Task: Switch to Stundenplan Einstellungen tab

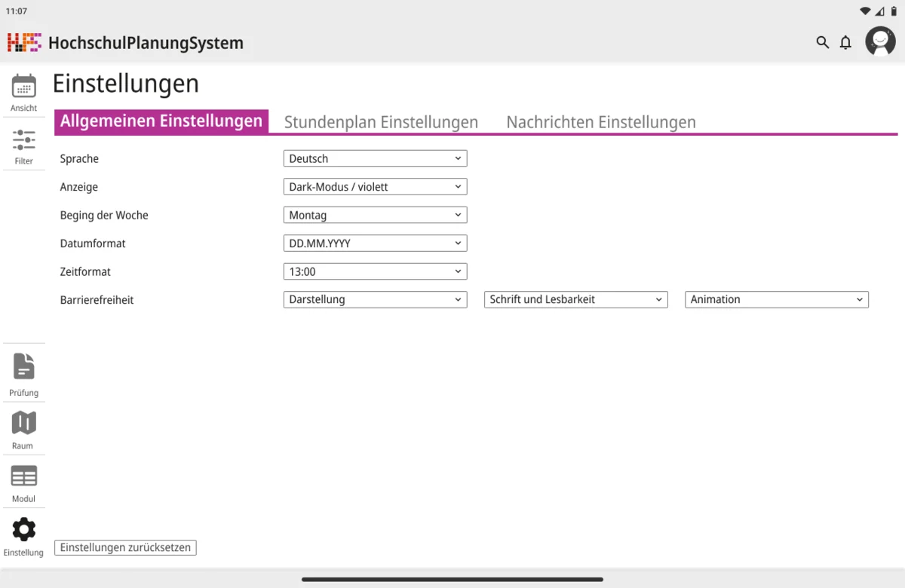Action: (381, 122)
